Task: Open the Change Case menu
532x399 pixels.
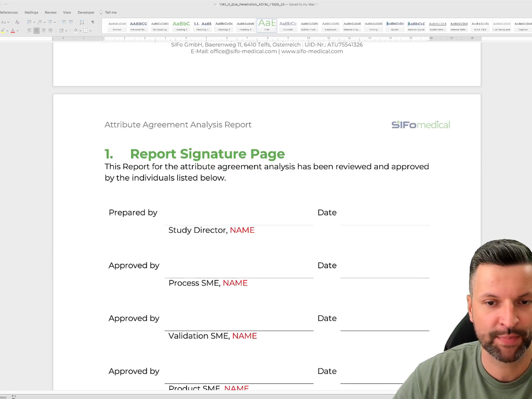Action: [5, 22]
